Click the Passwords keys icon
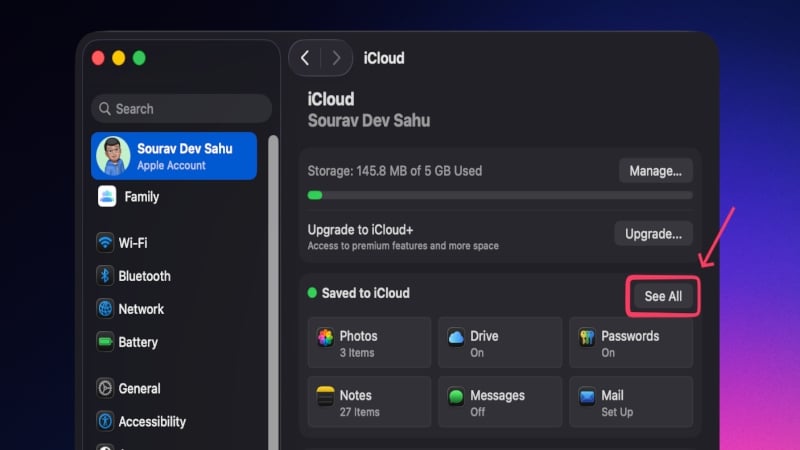Screen dimensions: 800x450 pos(587,337)
